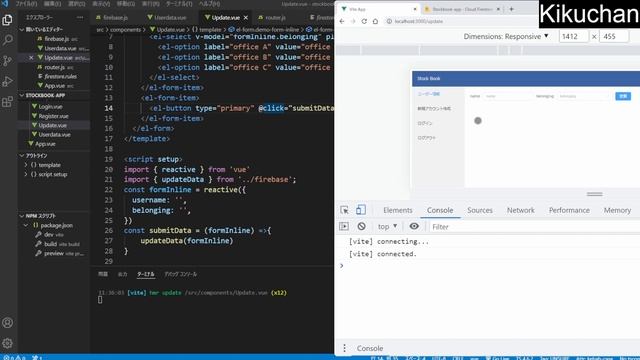Screen dimensions: 640x360
Task: Show the console sidebar
Action: [x=344, y=227]
